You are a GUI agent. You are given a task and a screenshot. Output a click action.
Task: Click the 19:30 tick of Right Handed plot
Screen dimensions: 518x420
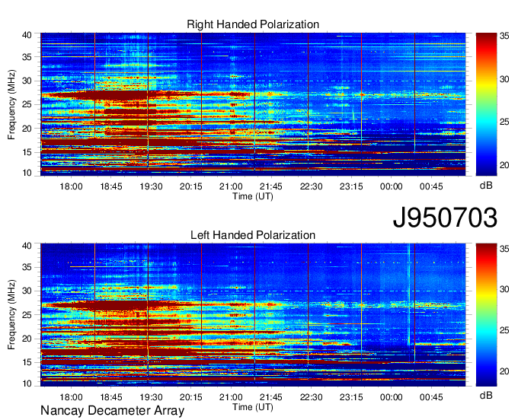[151, 186]
